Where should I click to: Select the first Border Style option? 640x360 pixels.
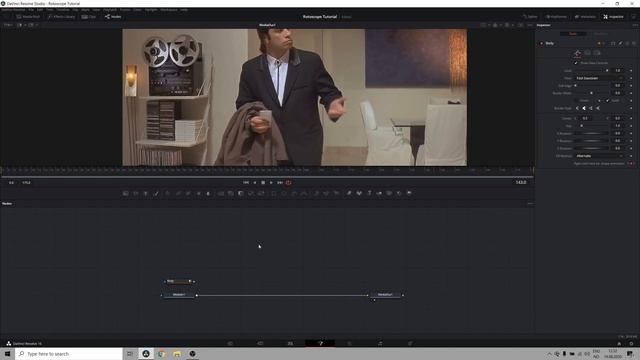578,108
